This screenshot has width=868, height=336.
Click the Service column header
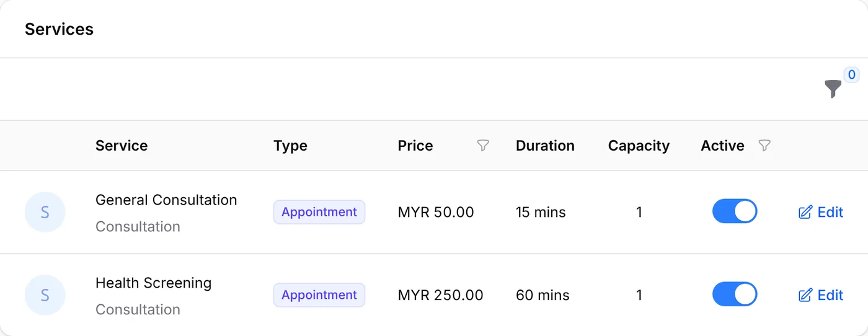click(122, 146)
